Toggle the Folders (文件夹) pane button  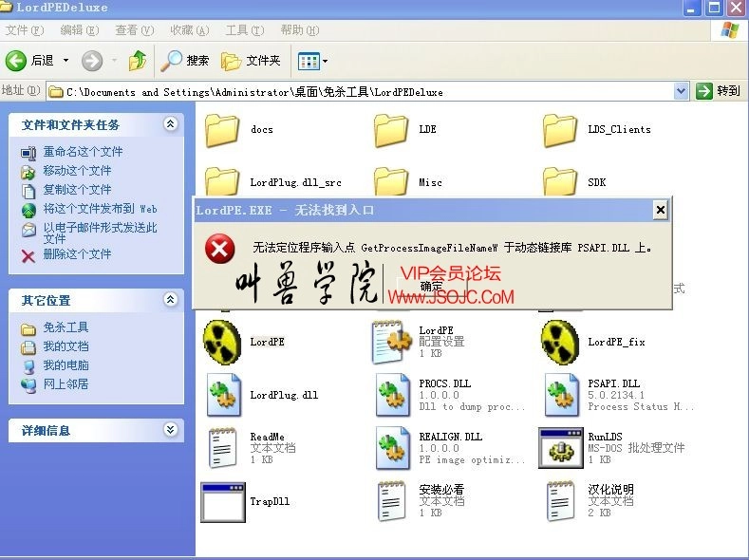[x=251, y=61]
